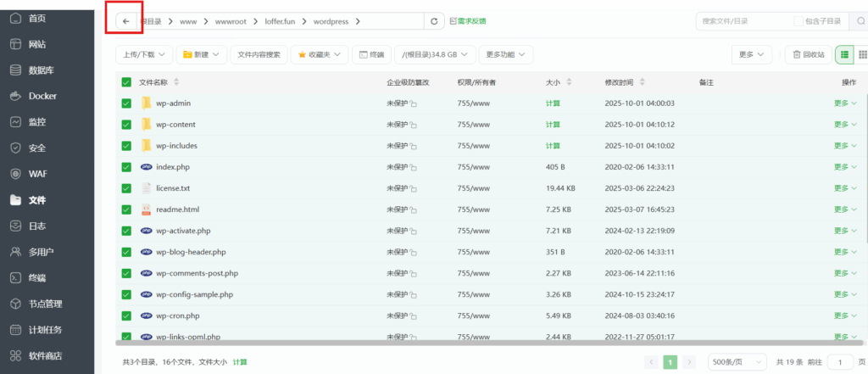The image size is (868, 374).
Task: Click the index.php PHP file icon
Action: (146, 167)
